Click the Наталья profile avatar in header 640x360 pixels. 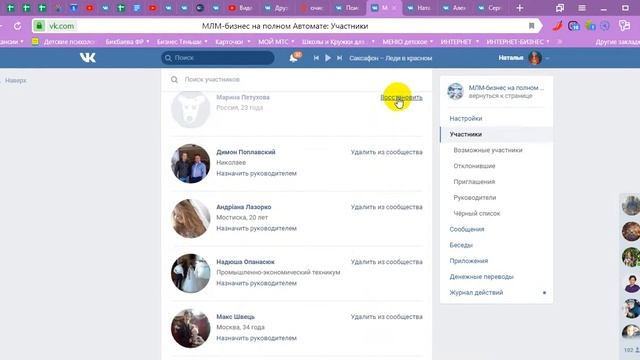tap(535, 58)
